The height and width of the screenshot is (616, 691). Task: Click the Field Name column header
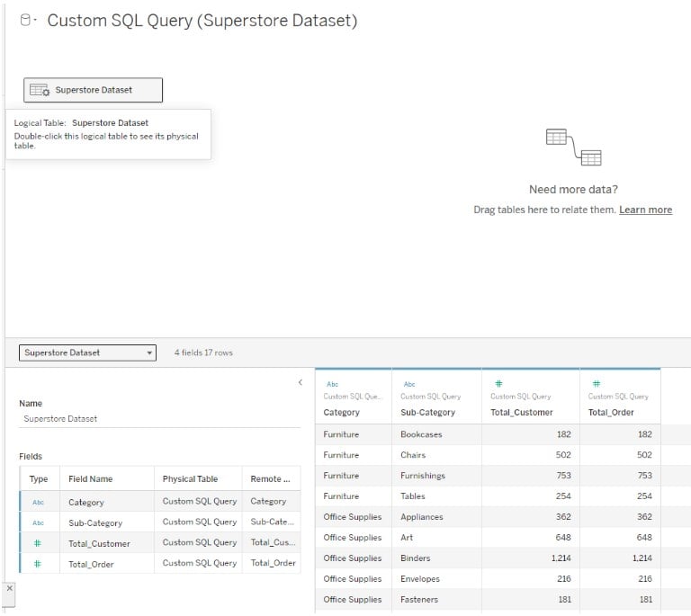click(90, 478)
